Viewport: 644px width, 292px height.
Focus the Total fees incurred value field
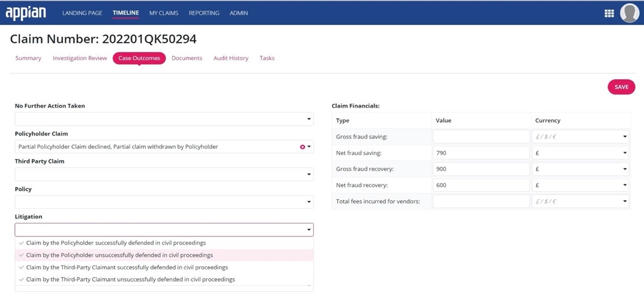[x=481, y=202]
